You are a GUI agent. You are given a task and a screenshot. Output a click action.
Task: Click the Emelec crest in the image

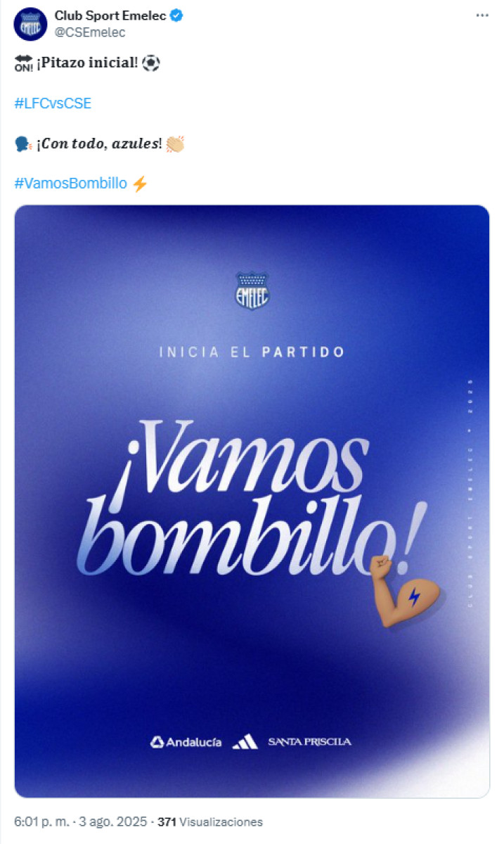[x=252, y=290]
